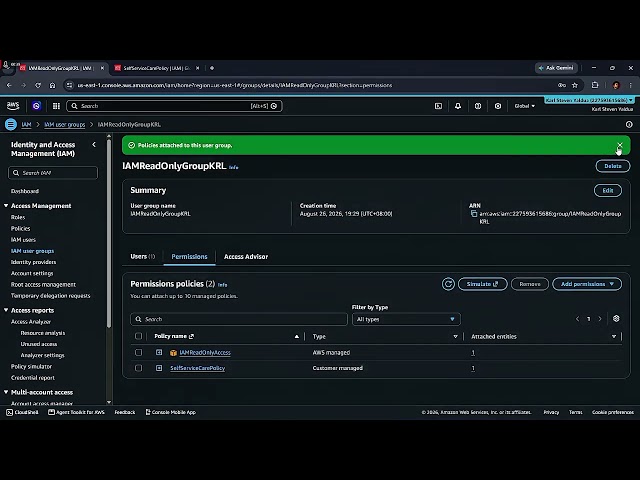640x480 pixels.
Task: Launch CloudShell from top navigation icon
Action: (438, 106)
